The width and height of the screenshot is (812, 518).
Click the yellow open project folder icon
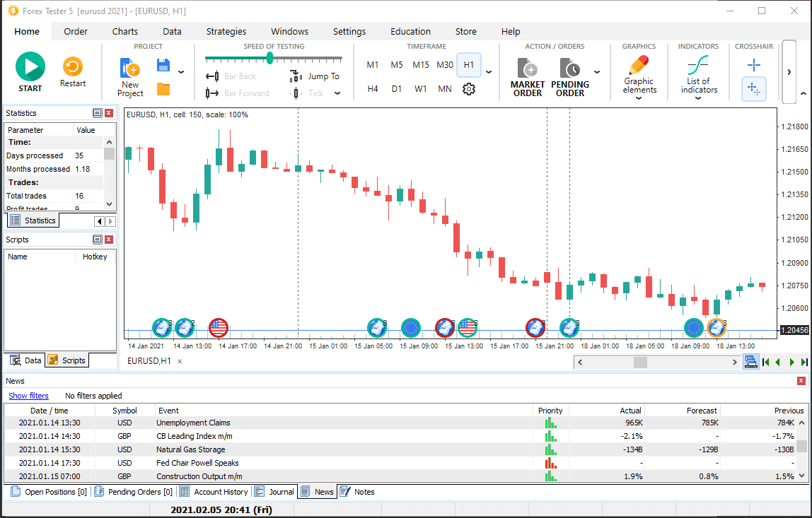tap(163, 89)
